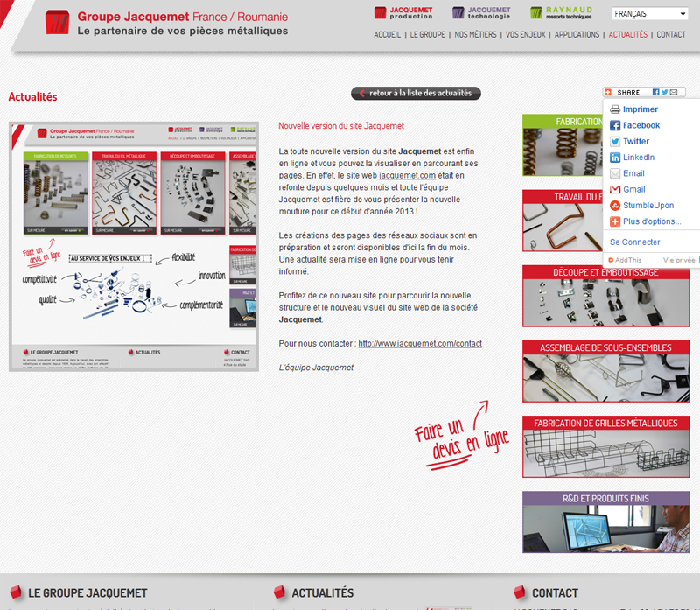This screenshot has height=610, width=700.
Task: Open the Français language dropdown
Action: point(649,14)
